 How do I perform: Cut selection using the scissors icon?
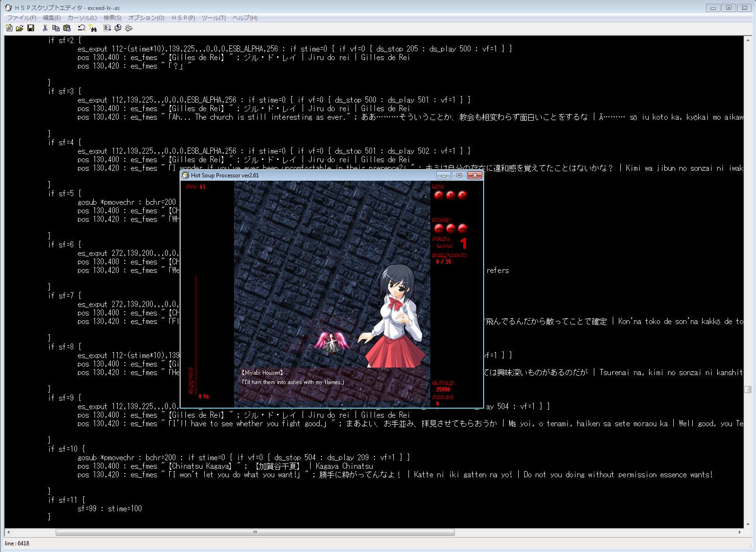pos(45,28)
